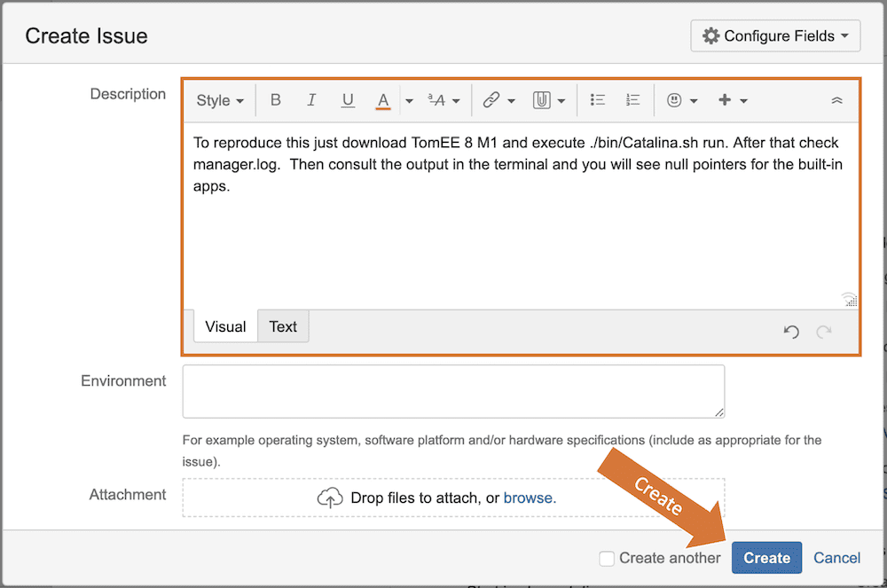Switch to the Text editor tab
The height and width of the screenshot is (588, 887).
[283, 326]
